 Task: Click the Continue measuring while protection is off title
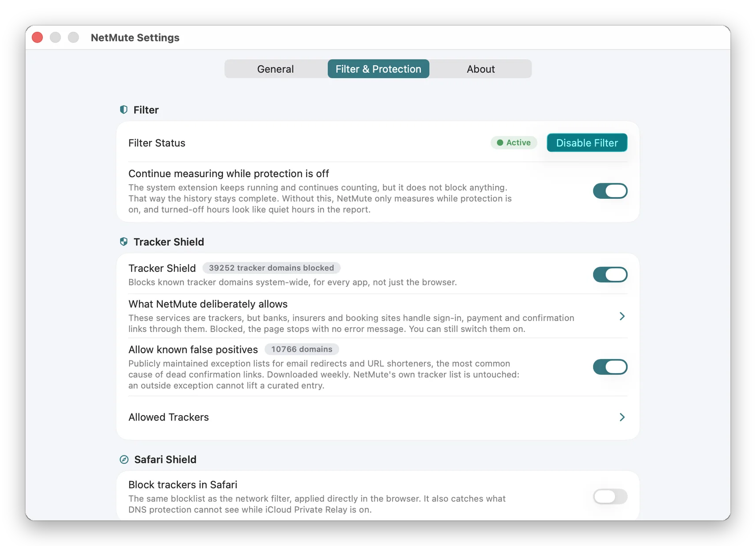click(229, 174)
